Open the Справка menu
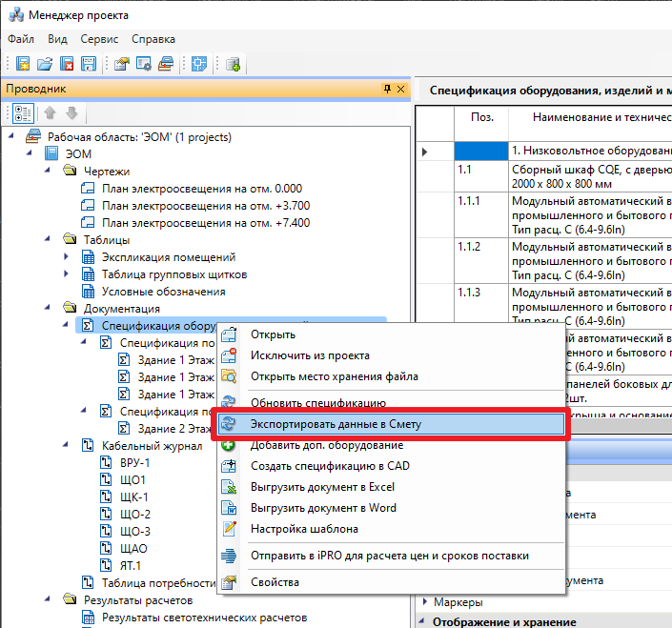The image size is (672, 628). pyautogui.click(x=153, y=39)
